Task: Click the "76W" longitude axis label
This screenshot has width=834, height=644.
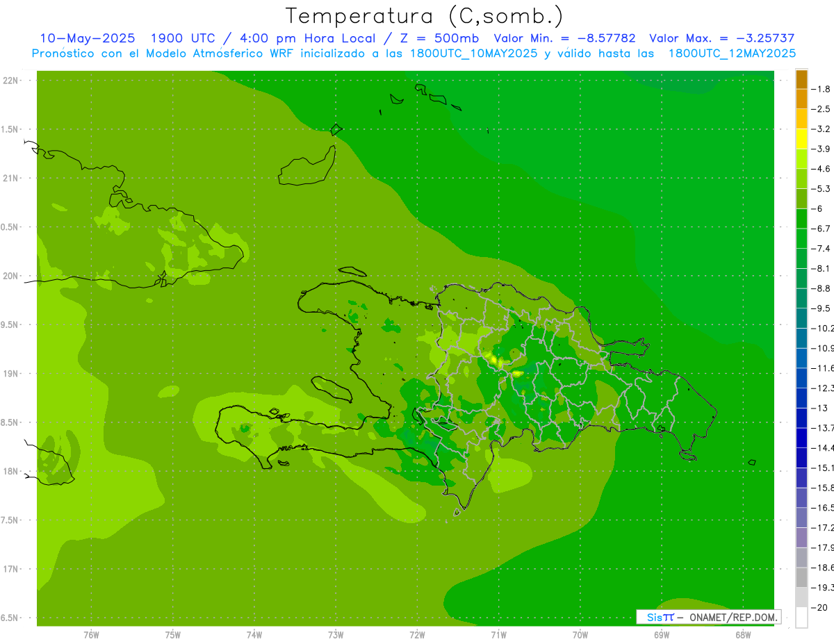Action: coord(91,635)
